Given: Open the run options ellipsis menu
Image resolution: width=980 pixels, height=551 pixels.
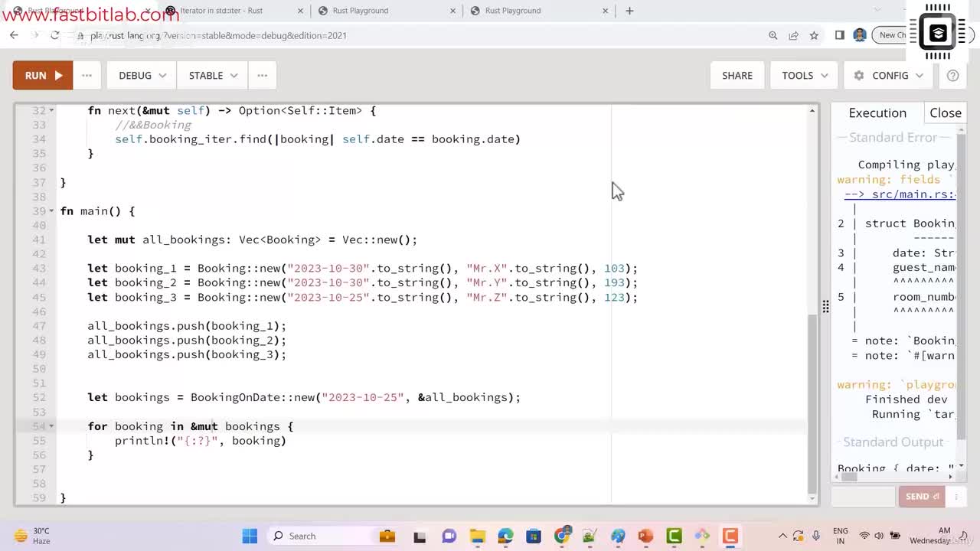Looking at the screenshot, I should pyautogui.click(x=87, y=75).
